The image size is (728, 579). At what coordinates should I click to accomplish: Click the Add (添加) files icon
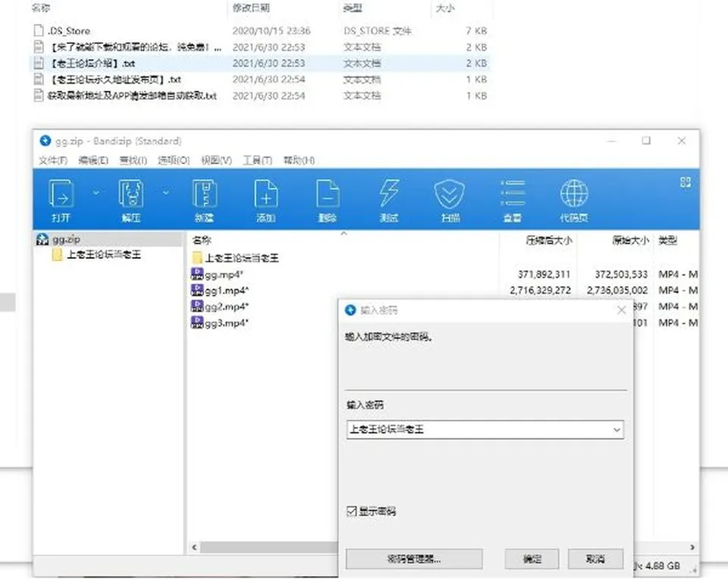click(265, 194)
